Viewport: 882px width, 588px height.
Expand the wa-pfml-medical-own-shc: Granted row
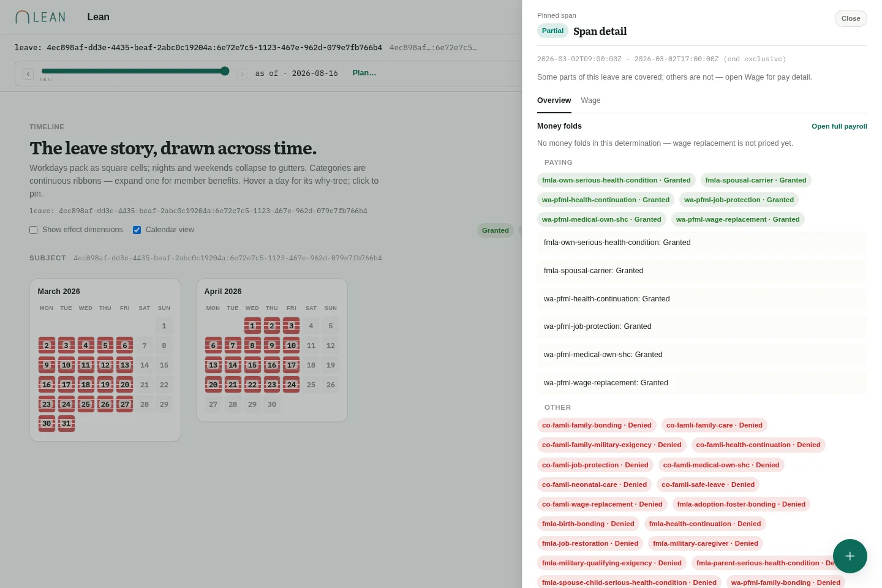tap(702, 355)
